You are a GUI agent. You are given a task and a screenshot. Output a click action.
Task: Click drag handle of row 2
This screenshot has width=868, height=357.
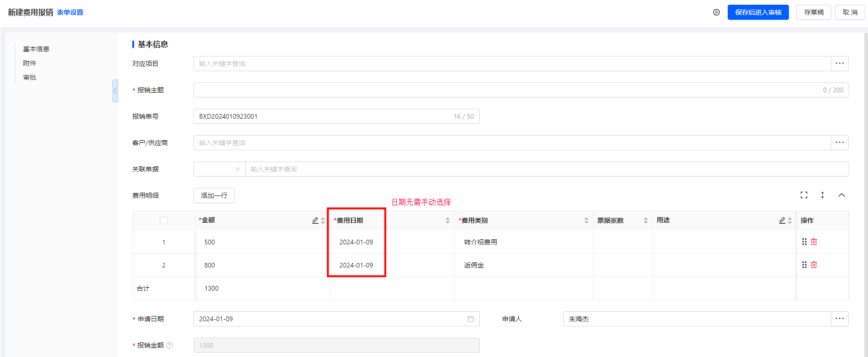(x=804, y=265)
